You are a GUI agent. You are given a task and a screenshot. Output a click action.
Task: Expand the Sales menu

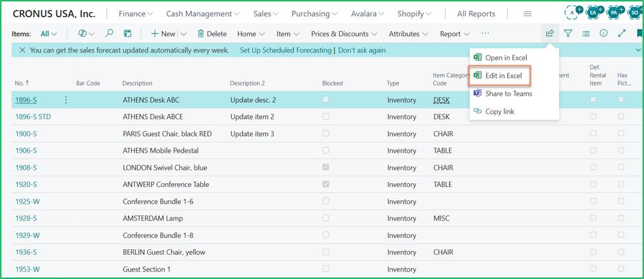[266, 13]
